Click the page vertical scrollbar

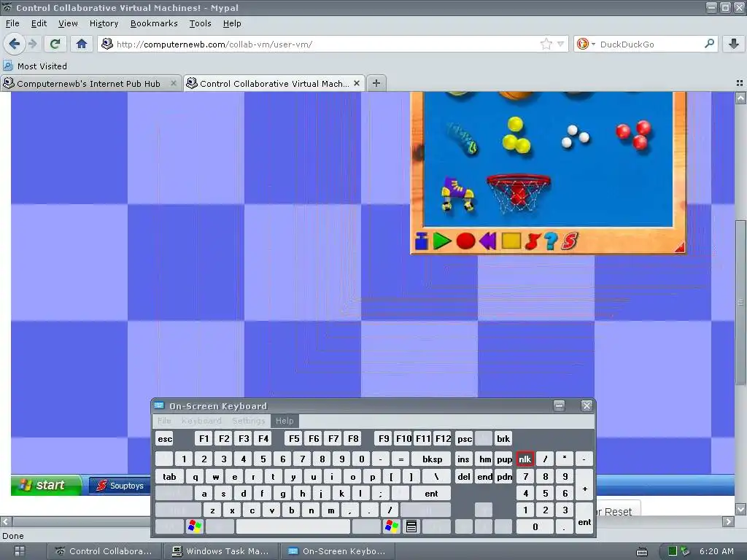click(740, 302)
